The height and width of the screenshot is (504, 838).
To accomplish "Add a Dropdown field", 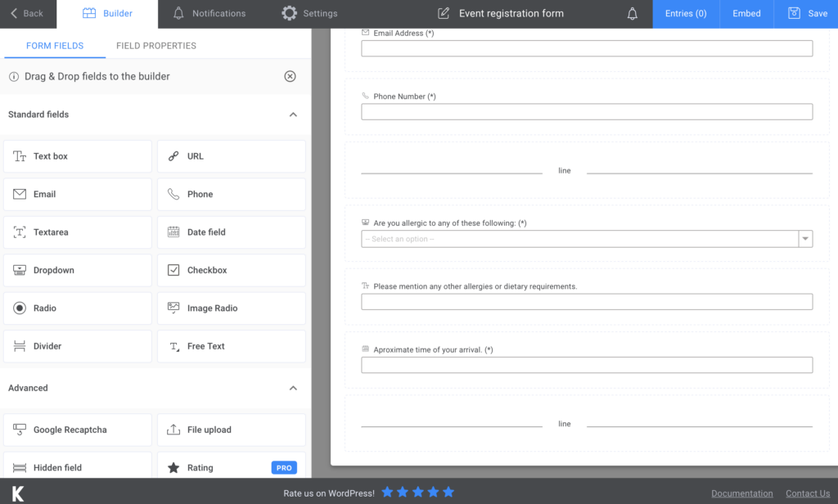I will pyautogui.click(x=78, y=270).
